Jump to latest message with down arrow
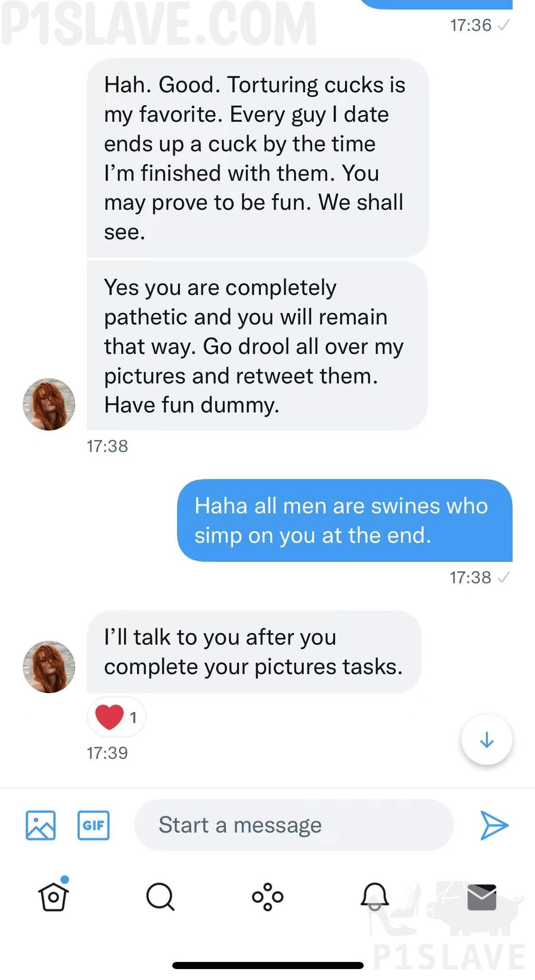Image resolution: width=535 pixels, height=980 pixels. pos(486,740)
